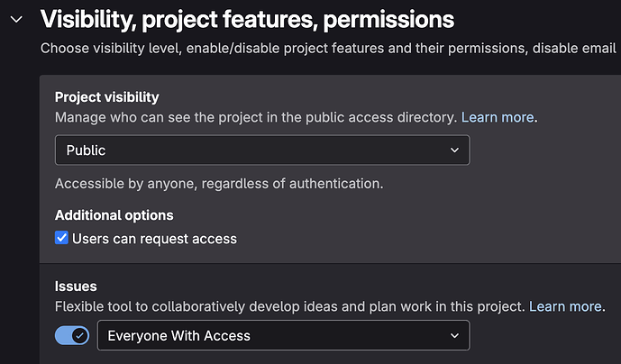Collapse the Visibility, project features, permissions section

(15, 19)
